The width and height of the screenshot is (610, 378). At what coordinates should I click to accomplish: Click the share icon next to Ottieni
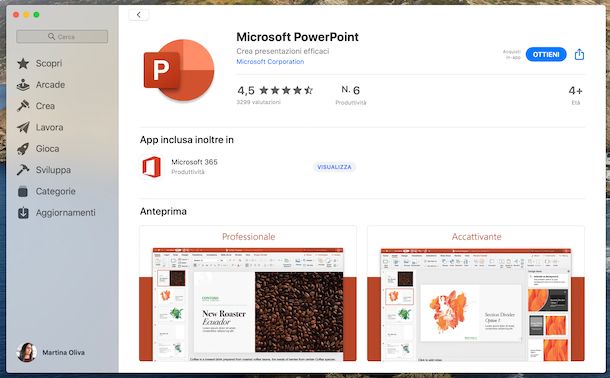(579, 54)
